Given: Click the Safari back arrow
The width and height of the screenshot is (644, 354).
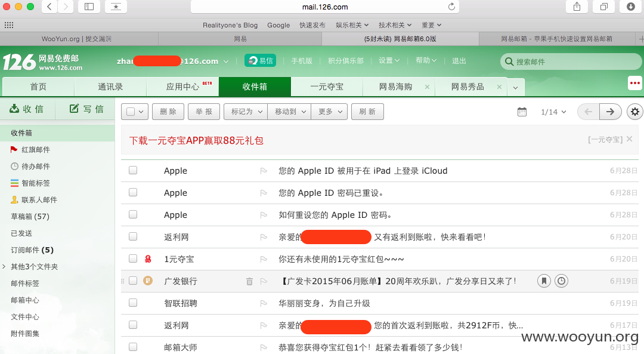Looking at the screenshot, I should (49, 7).
